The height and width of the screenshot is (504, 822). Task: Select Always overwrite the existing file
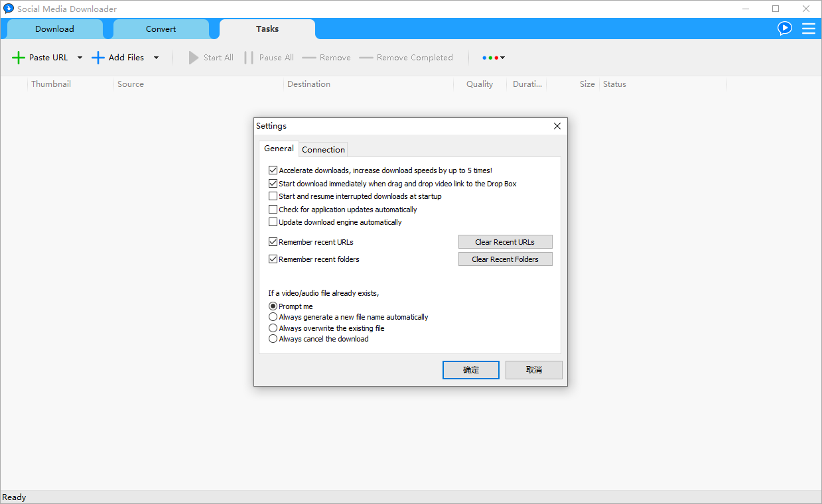[x=273, y=328]
